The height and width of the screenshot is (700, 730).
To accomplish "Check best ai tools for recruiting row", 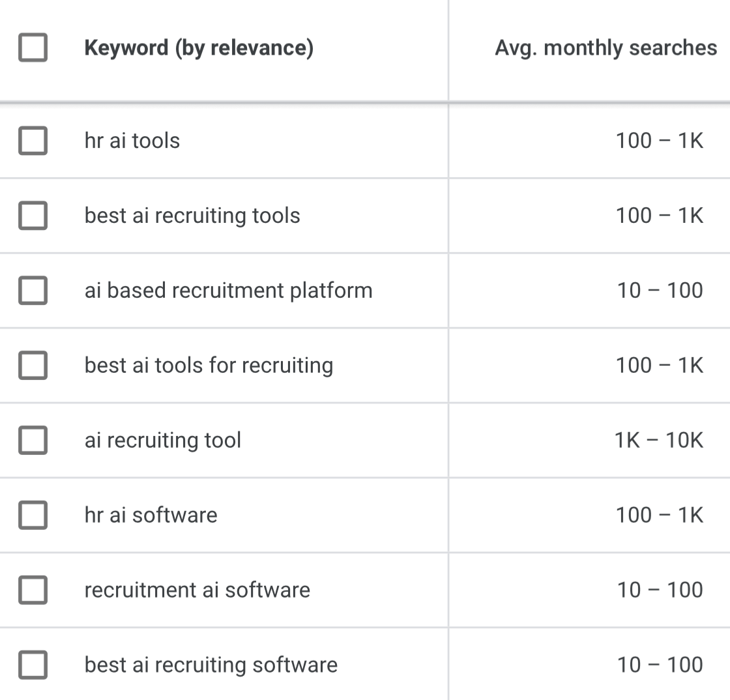I will pyautogui.click(x=33, y=366).
